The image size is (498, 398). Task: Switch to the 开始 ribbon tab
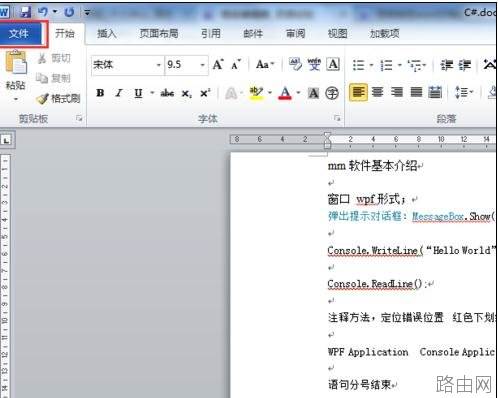(65, 33)
